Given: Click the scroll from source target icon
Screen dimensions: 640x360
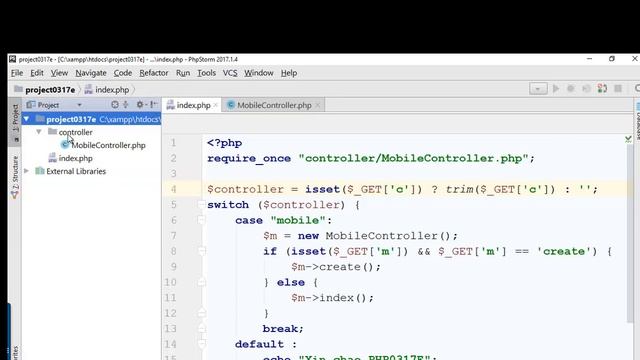Looking at the screenshot, I should [x=115, y=105].
